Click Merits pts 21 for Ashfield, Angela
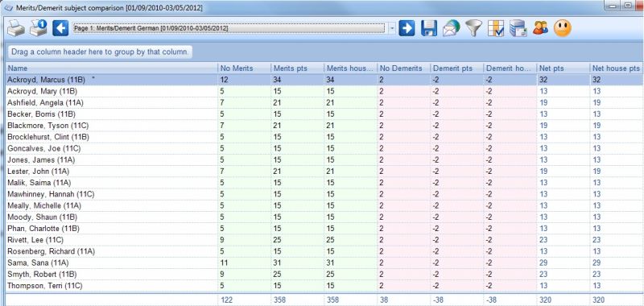Viewport: 644px width, 306px height. [277, 103]
